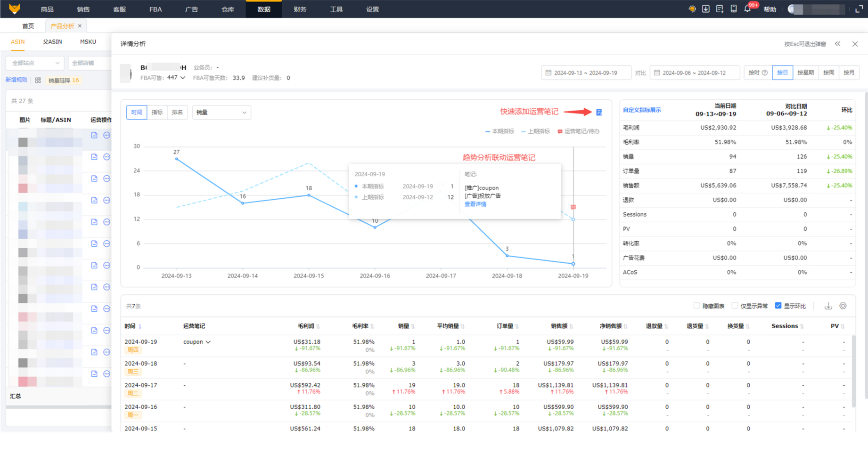The image size is (868, 454).
Task: Click the quick add operation note icon
Action: (599, 112)
